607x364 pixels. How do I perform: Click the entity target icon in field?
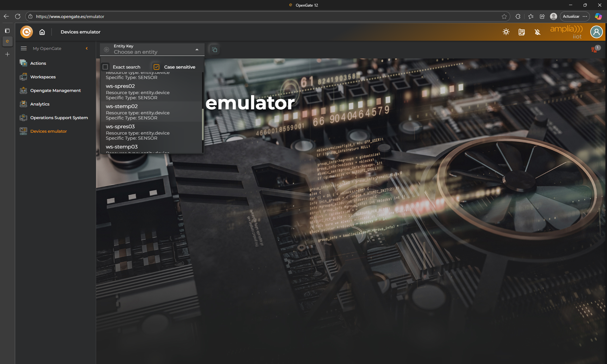[107, 50]
